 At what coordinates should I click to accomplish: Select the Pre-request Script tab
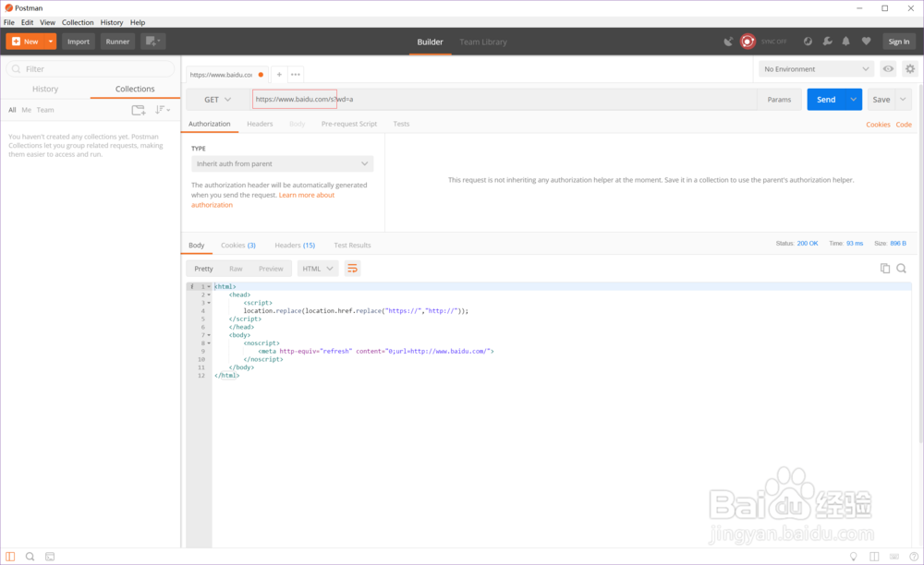(349, 125)
